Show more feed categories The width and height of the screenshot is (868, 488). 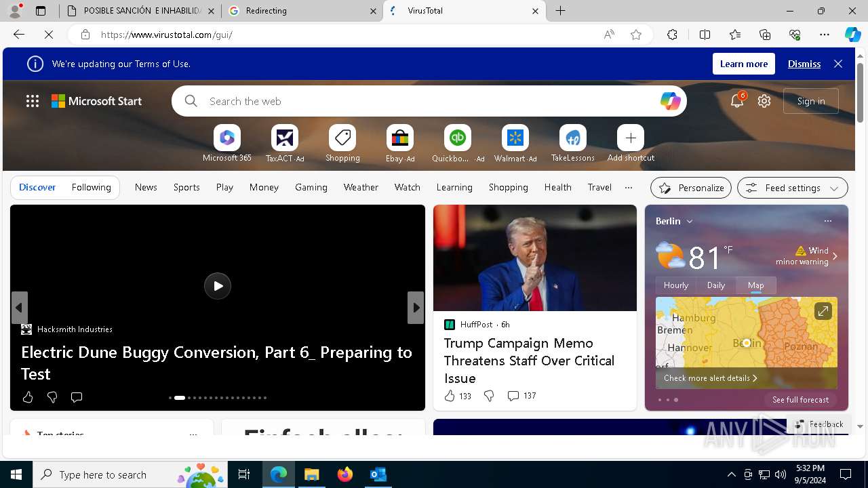pyautogui.click(x=629, y=187)
